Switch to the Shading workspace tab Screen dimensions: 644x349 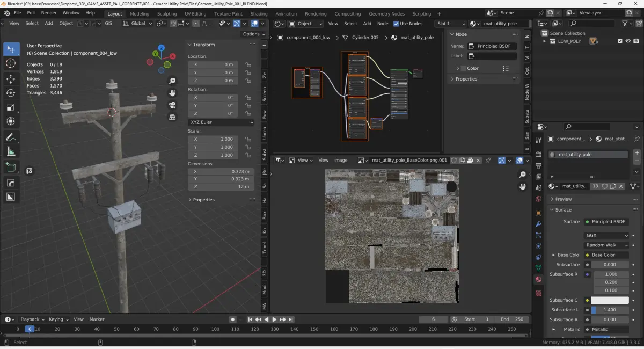(x=259, y=13)
